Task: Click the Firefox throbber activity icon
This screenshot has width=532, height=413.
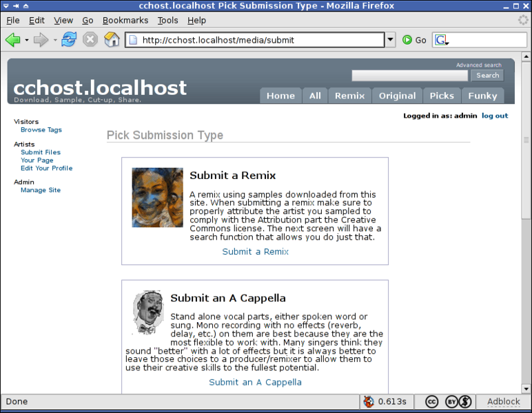Action: (x=523, y=21)
